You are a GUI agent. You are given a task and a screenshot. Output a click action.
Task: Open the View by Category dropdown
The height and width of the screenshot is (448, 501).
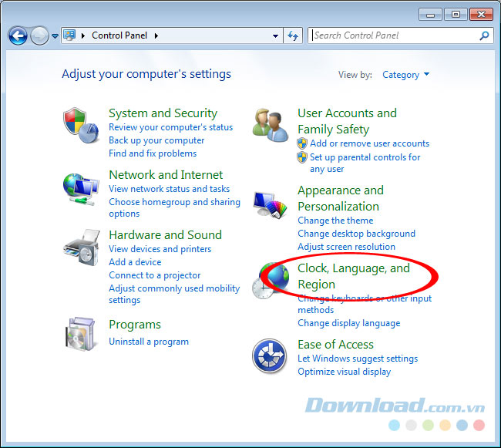coord(405,75)
